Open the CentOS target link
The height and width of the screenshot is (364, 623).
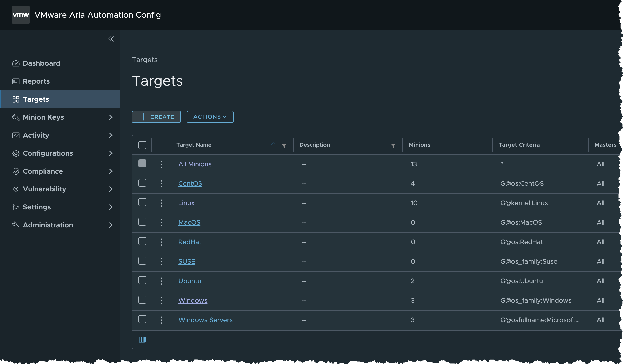190,184
